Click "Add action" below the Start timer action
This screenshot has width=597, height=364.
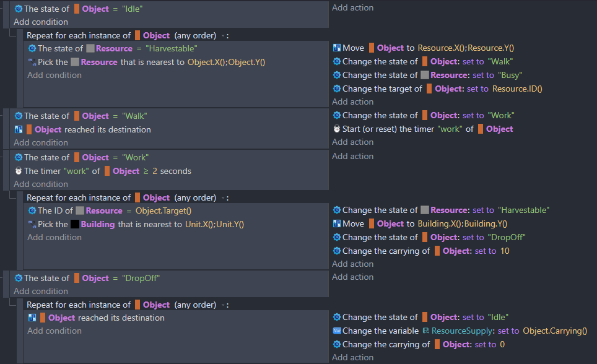tap(352, 142)
